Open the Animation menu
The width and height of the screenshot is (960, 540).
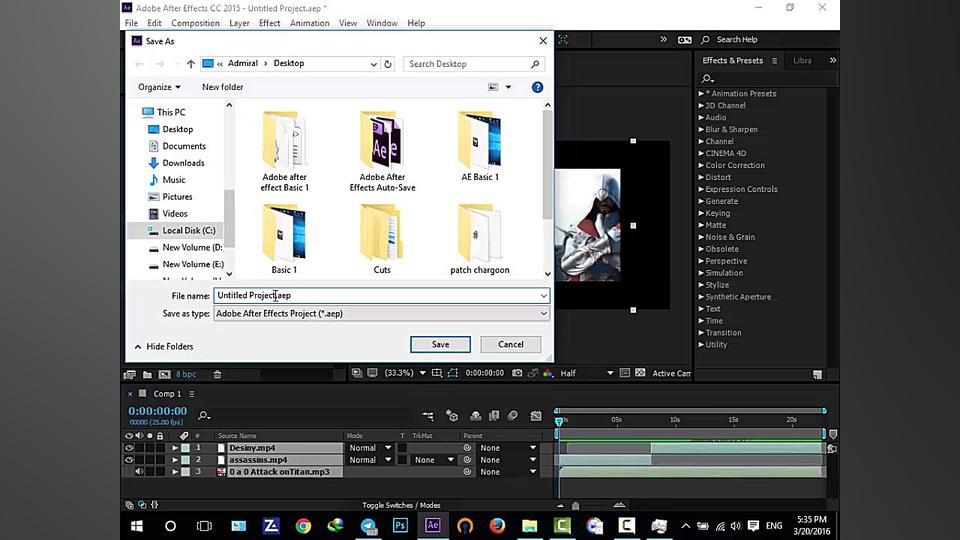(x=309, y=23)
